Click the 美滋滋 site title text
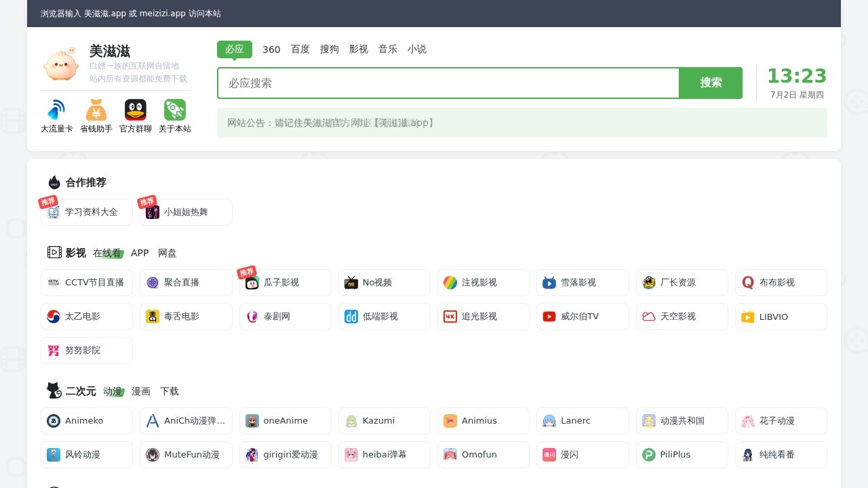The height and width of the screenshot is (488, 868). (x=110, y=51)
